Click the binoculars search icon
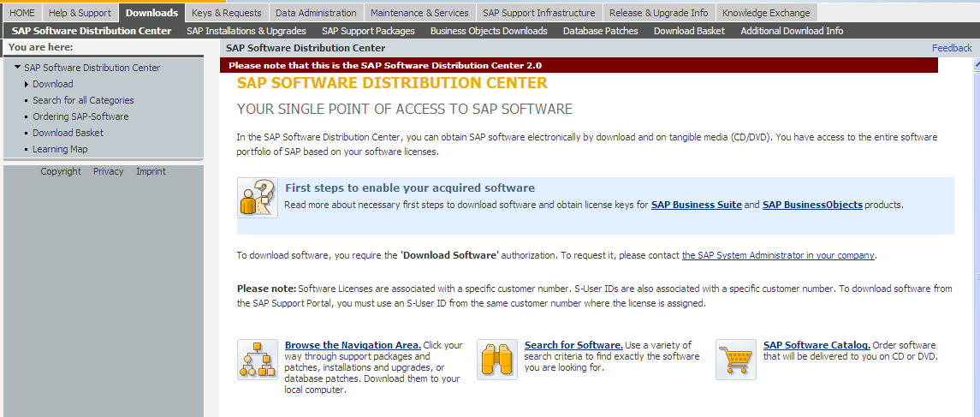The height and width of the screenshot is (417, 980). 497,360
